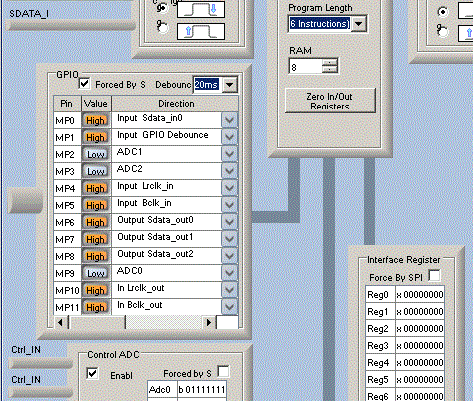Screen dimensions: 473x401
Task: Toggle MP9 Low value button
Action: click(96, 273)
